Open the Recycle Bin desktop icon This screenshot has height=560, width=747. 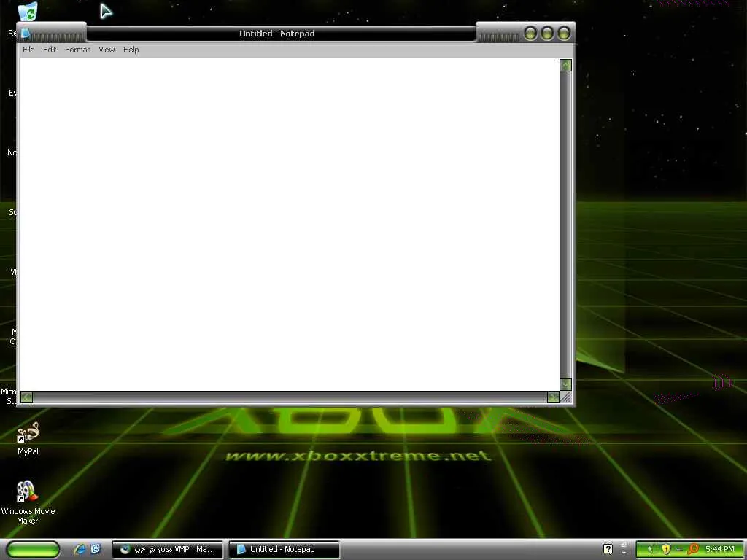tap(28, 12)
